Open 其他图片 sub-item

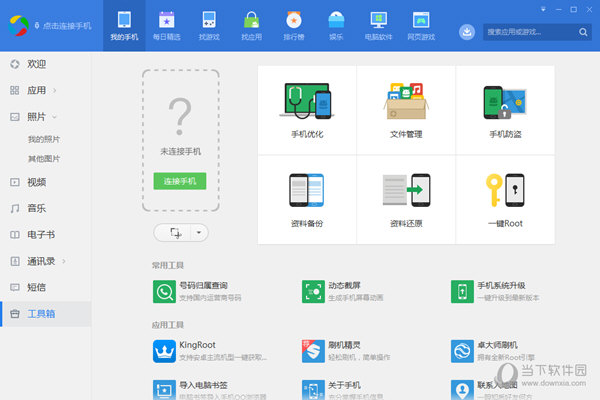pyautogui.click(x=44, y=158)
